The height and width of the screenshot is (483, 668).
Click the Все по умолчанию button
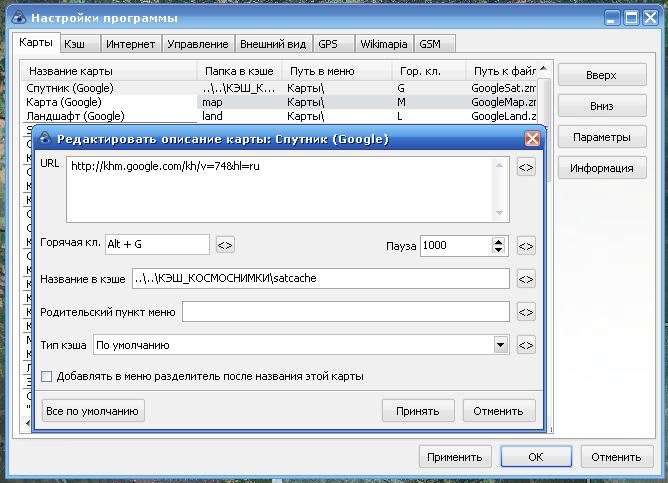(93, 411)
